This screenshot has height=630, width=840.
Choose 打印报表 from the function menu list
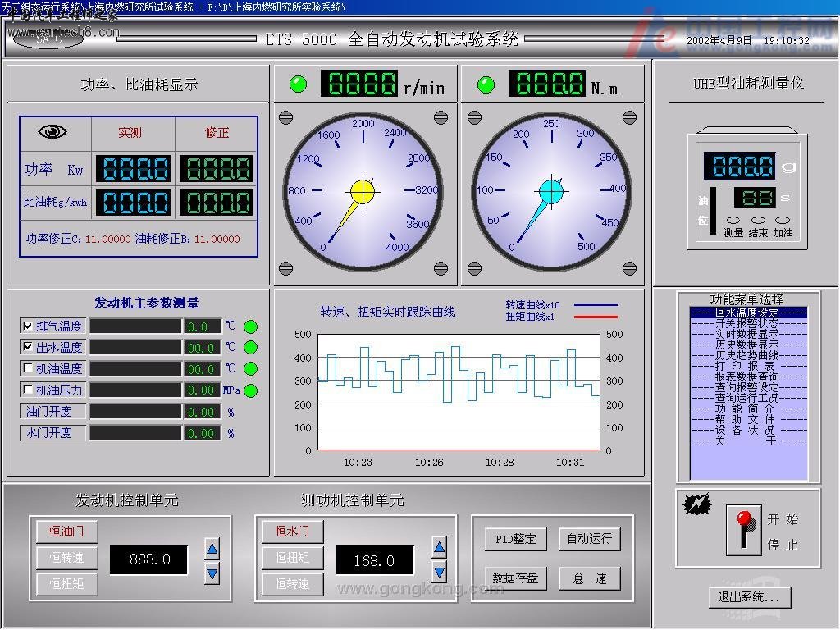[x=747, y=367]
